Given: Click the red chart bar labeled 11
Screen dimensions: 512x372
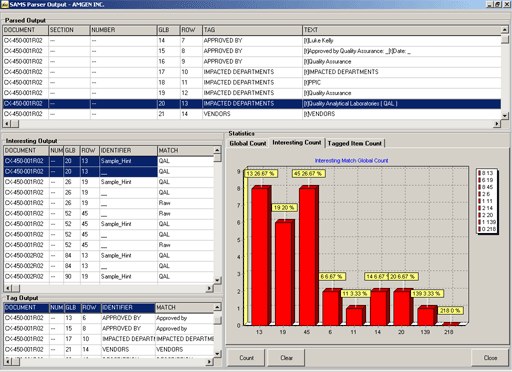Looking at the screenshot, I should pyautogui.click(x=355, y=316).
